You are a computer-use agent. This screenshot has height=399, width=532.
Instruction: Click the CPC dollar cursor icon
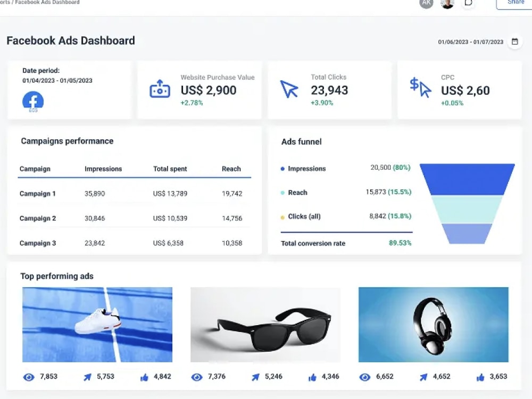(x=420, y=88)
